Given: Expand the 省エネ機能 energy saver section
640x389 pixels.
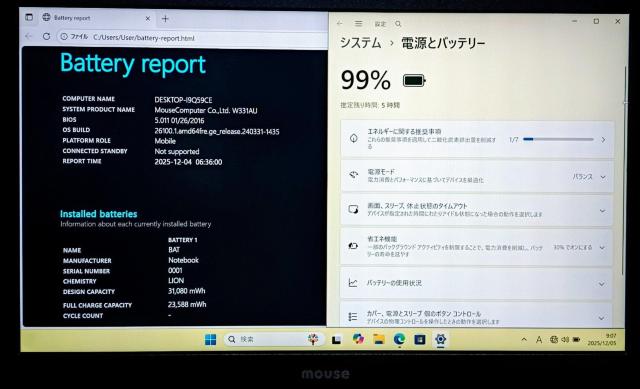Looking at the screenshot, I should [477, 247].
